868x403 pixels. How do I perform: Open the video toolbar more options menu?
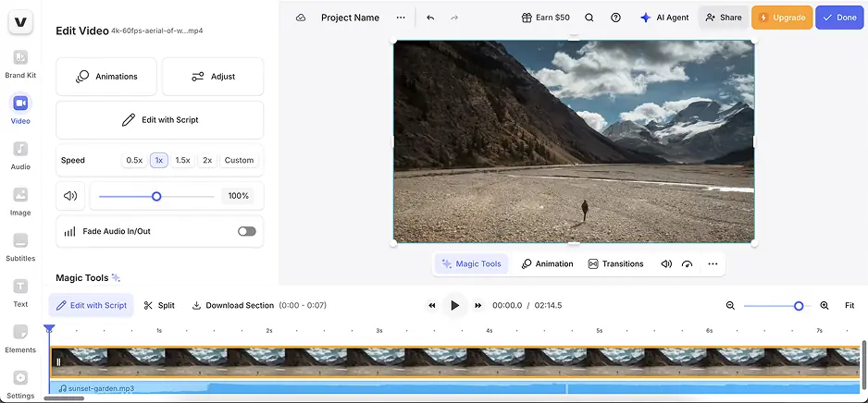coord(713,263)
